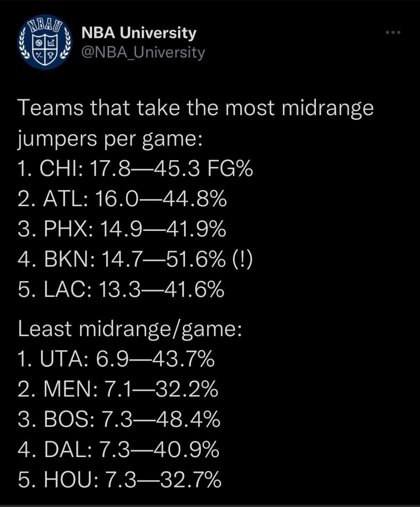
Task: Click the 'FG%' label on the CHI line
Action: (230, 168)
